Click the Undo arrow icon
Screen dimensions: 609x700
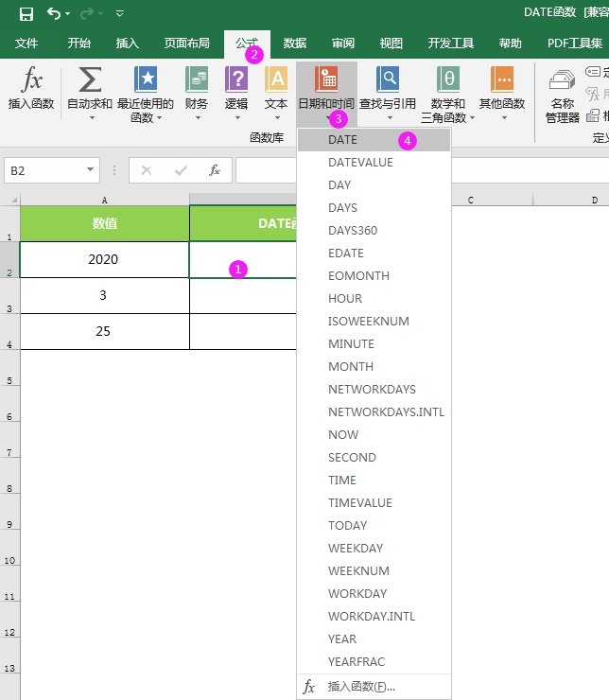(54, 14)
